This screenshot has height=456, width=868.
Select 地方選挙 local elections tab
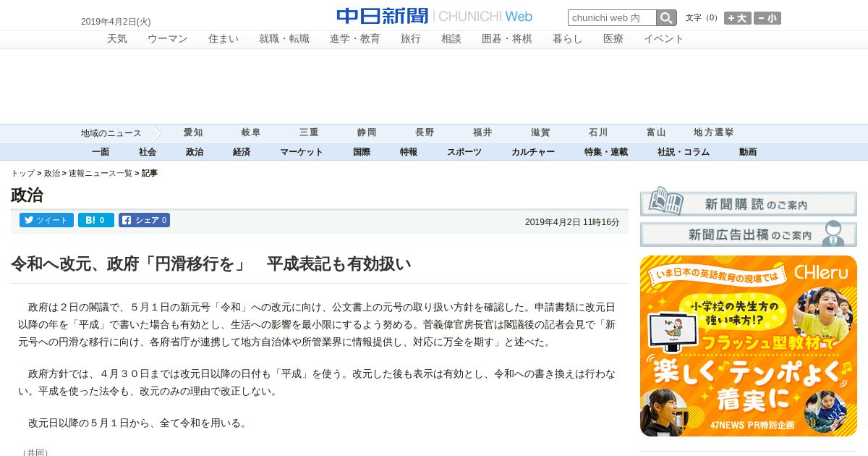click(714, 133)
